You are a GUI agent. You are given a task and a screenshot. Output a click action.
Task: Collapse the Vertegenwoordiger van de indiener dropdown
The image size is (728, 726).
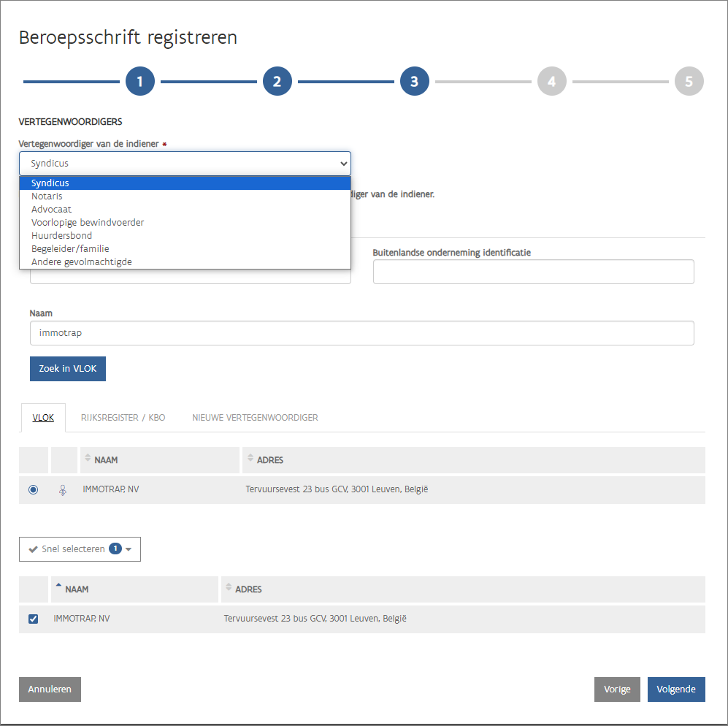click(185, 164)
